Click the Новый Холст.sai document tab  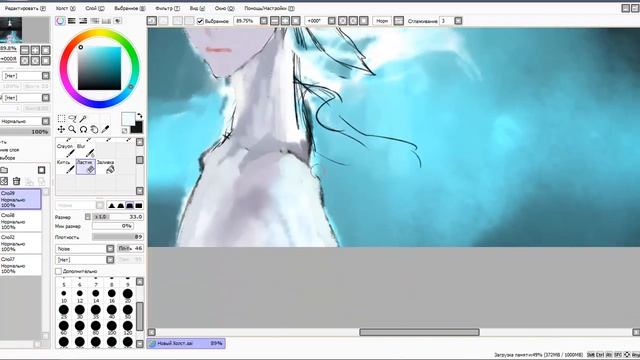[187, 343]
